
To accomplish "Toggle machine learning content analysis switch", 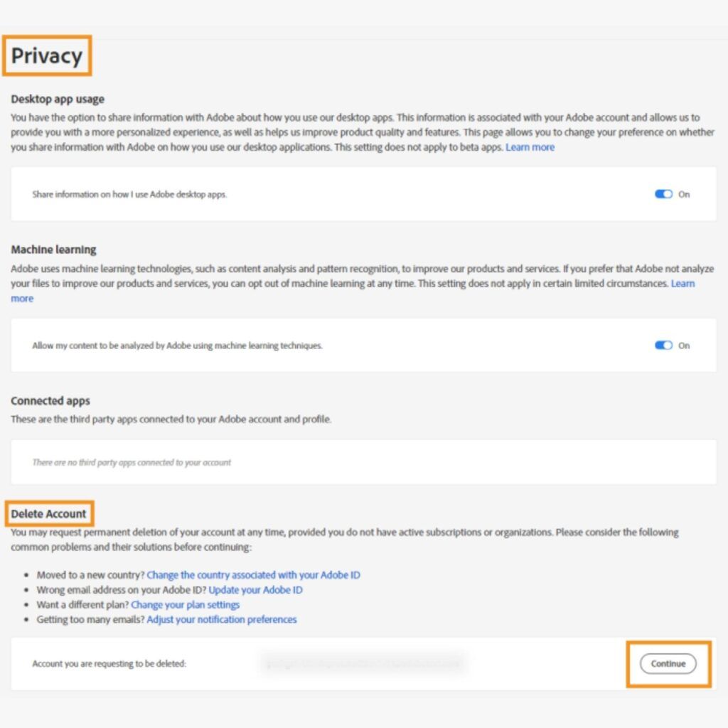I will (x=663, y=345).
